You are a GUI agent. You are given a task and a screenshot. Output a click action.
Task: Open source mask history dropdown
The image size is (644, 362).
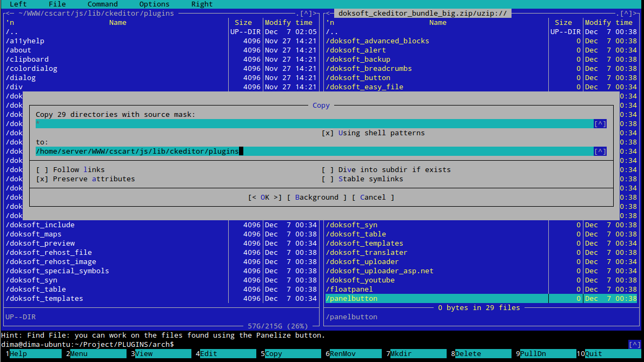click(600, 124)
